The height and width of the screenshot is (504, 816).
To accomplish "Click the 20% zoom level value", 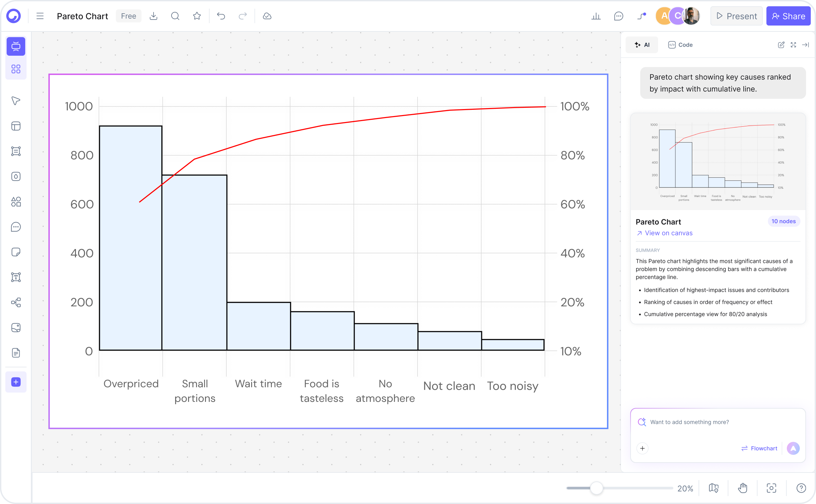I will coord(685,488).
